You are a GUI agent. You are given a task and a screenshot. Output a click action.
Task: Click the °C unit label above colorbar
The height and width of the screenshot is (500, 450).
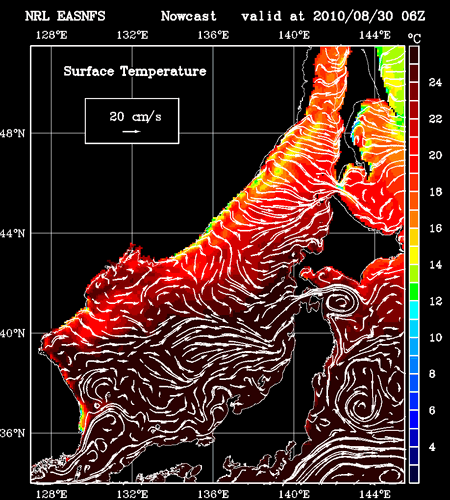pos(414,38)
